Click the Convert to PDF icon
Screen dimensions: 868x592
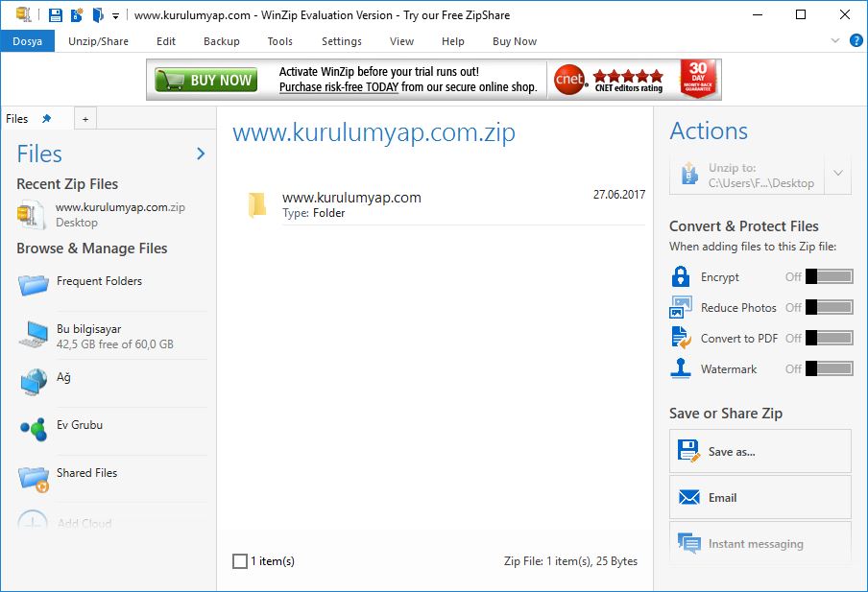681,338
